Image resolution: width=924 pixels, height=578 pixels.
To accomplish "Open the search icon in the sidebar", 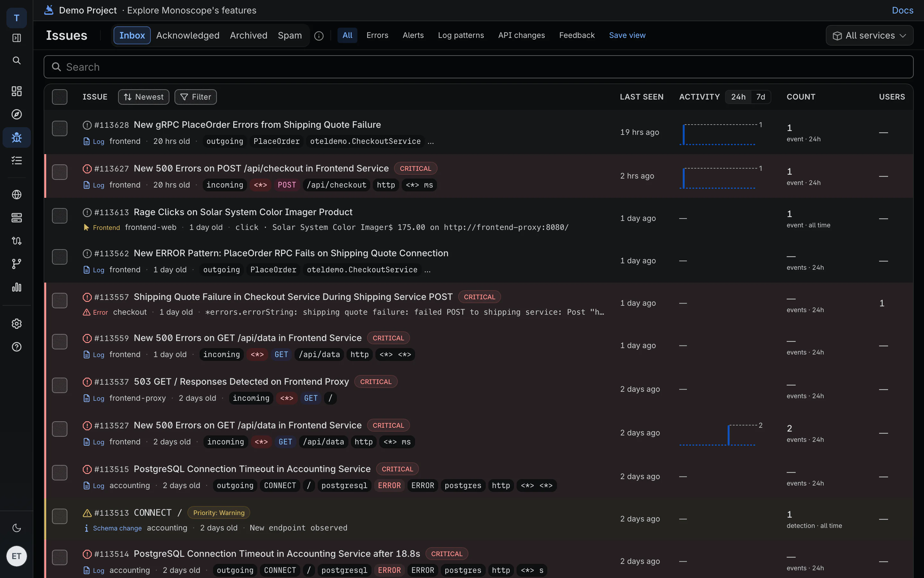I will click(x=16, y=60).
